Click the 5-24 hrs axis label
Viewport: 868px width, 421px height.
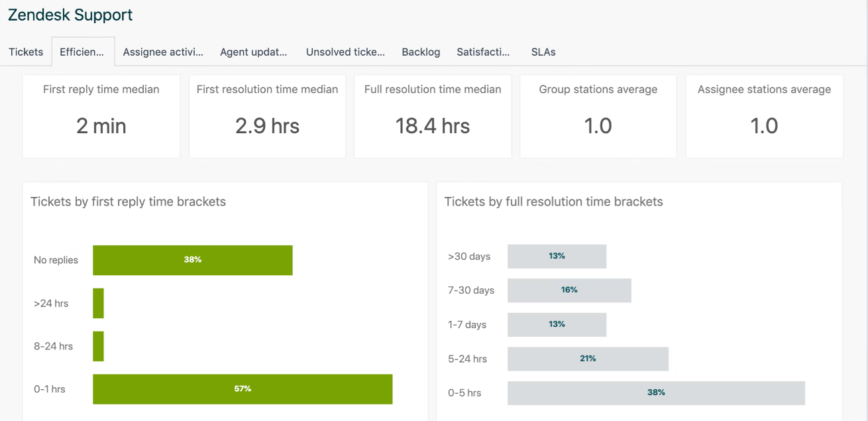467,359
